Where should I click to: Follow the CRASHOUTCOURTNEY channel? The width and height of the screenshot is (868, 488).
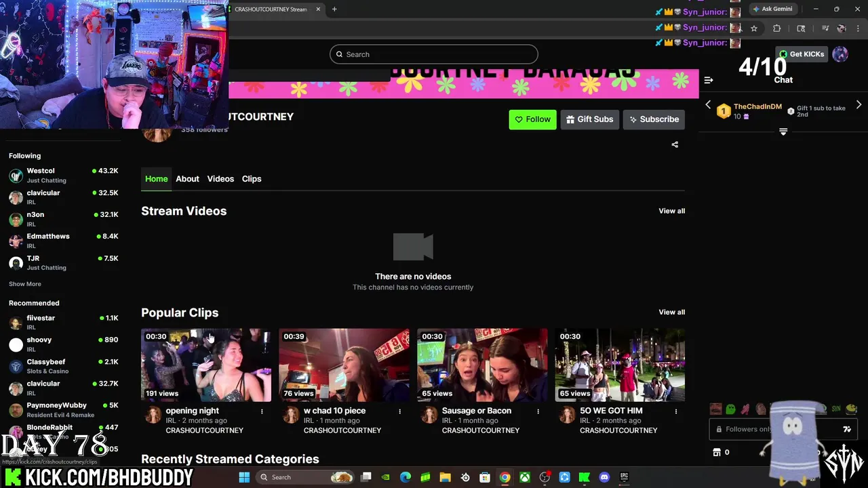coord(532,119)
